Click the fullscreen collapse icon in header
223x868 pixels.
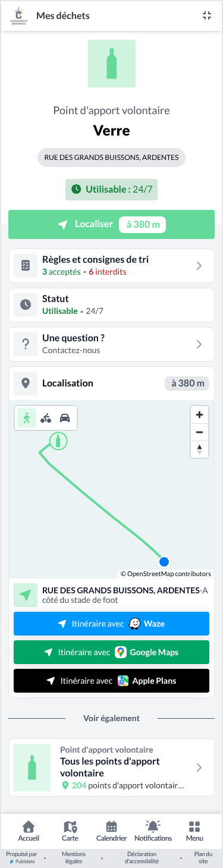tap(207, 16)
